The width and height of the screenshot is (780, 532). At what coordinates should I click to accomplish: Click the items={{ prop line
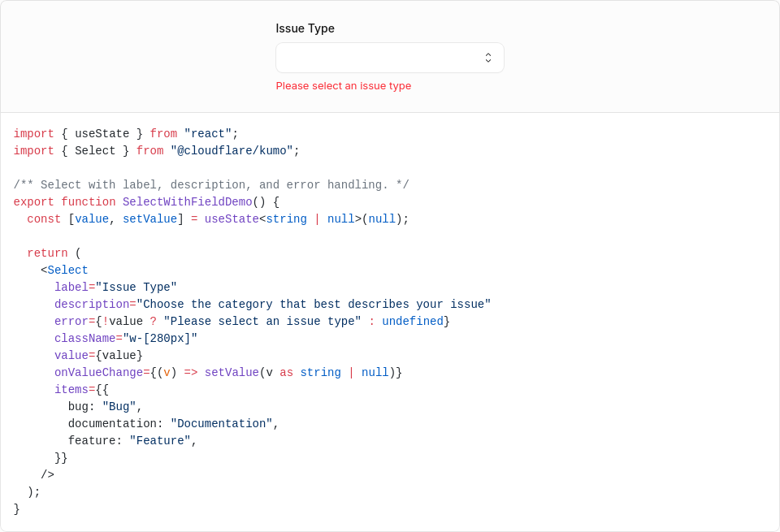pos(81,389)
